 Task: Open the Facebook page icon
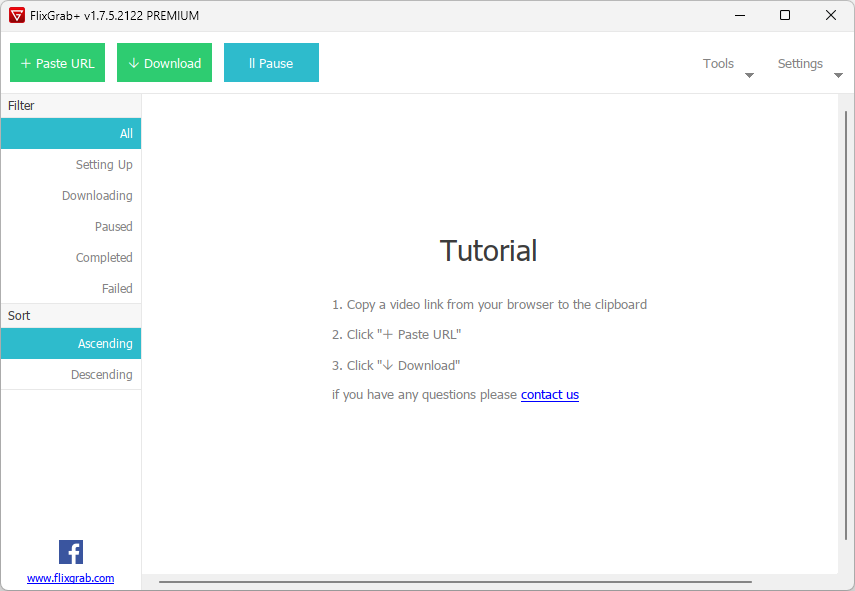(x=71, y=552)
